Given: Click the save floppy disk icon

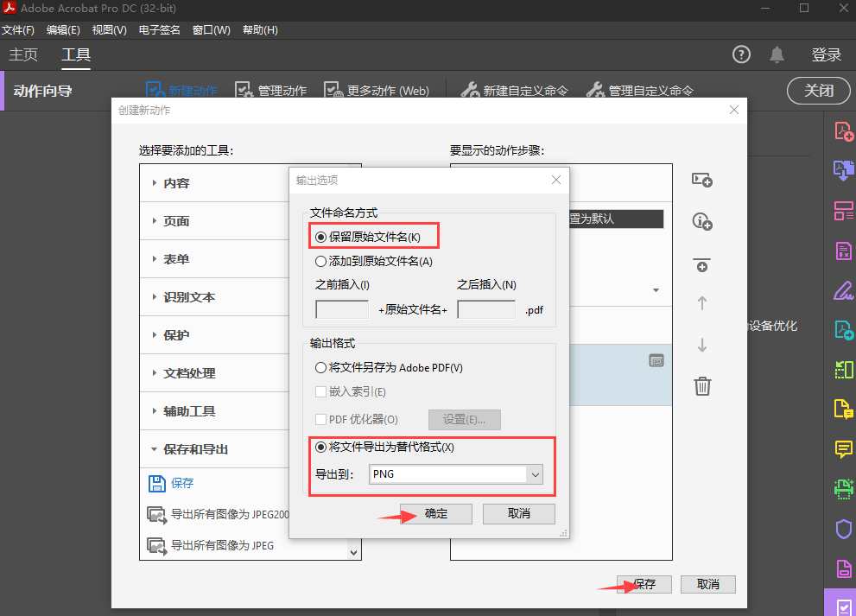Looking at the screenshot, I should [x=156, y=484].
